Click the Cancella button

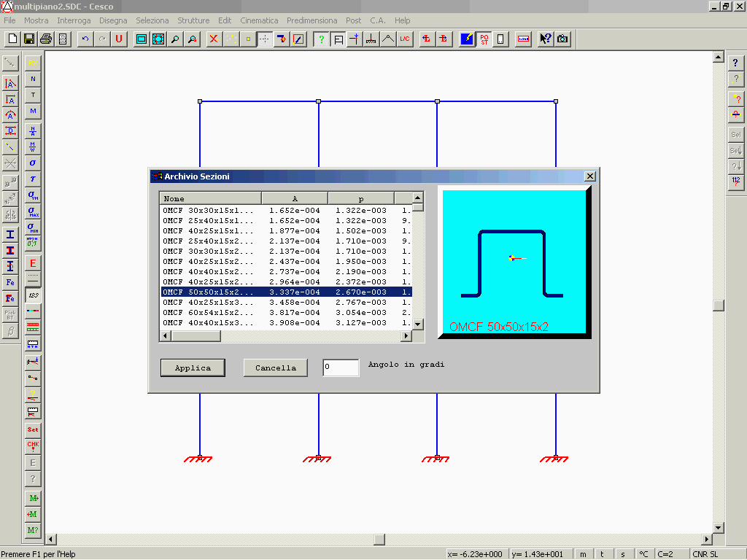pos(276,368)
